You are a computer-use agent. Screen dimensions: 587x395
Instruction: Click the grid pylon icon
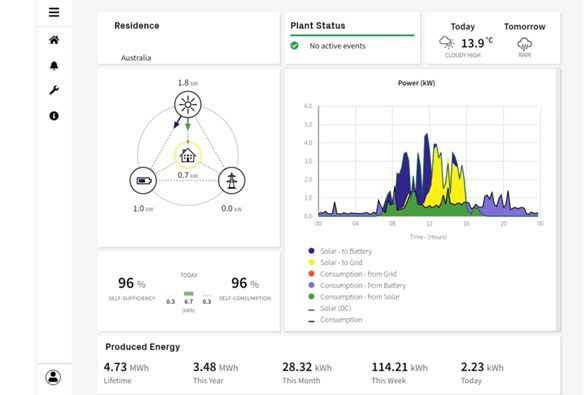tap(232, 181)
